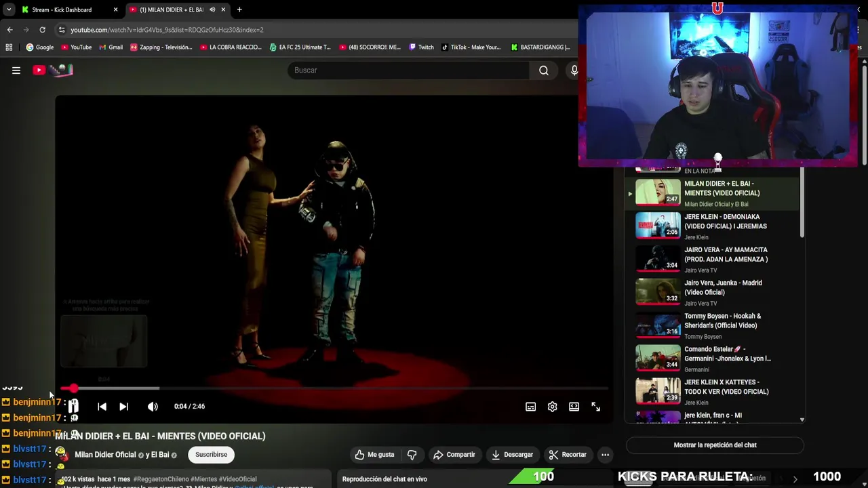The height and width of the screenshot is (488, 868).
Task: Close the Kick Dashboard tab
Action: 115,9
